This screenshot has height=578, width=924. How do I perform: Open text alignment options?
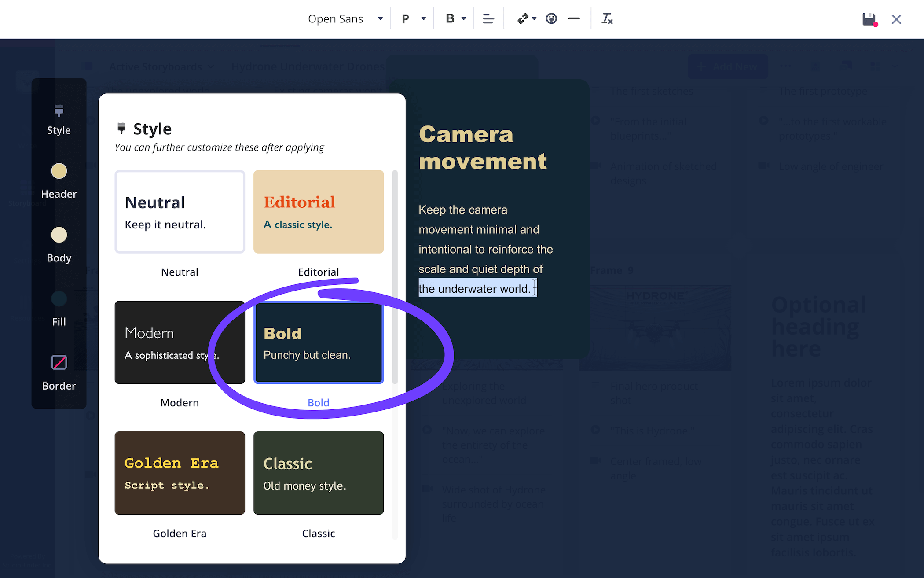tap(488, 18)
